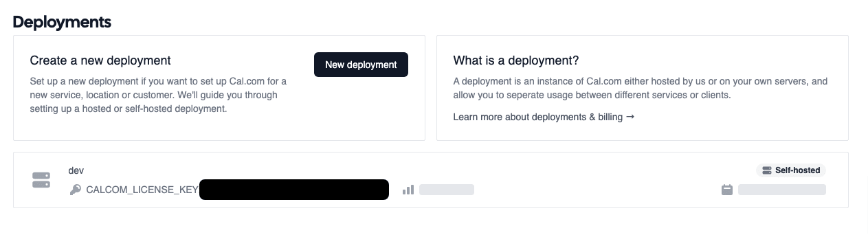Click the What is a deployment? heading

tap(516, 60)
